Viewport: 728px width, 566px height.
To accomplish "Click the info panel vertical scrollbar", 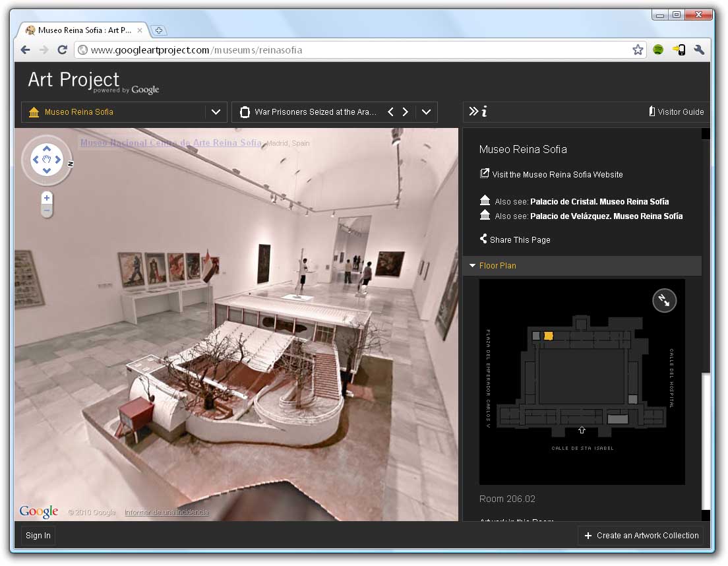I will (x=706, y=441).
